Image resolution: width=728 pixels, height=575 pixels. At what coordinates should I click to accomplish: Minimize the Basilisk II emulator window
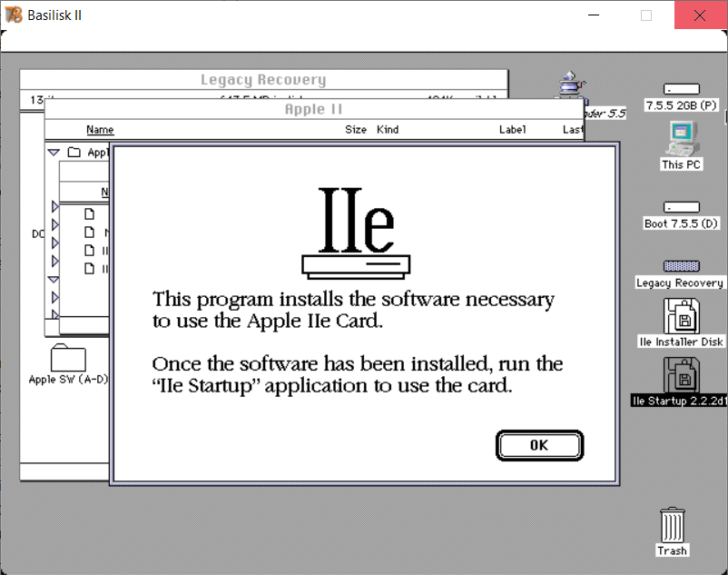click(x=594, y=15)
